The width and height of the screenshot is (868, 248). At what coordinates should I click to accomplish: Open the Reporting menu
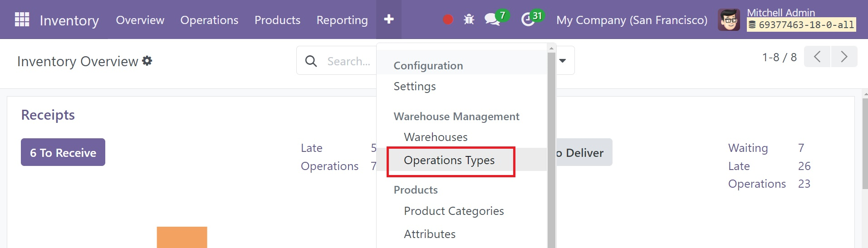click(x=342, y=20)
